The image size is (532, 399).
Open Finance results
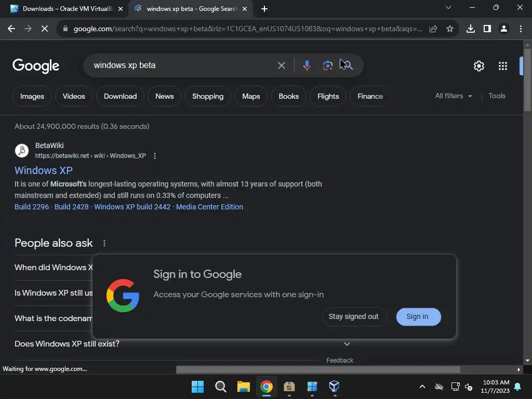pos(370,96)
